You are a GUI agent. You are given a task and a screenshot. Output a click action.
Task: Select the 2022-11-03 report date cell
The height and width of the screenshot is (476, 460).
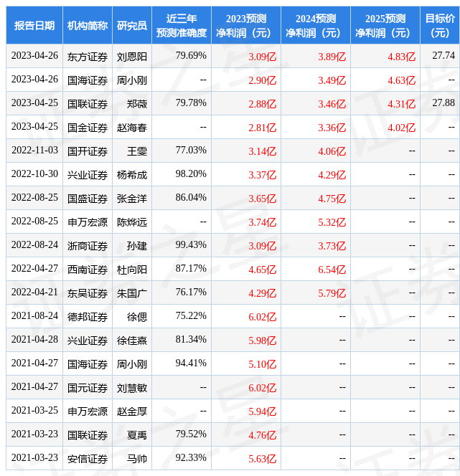pyautogui.click(x=34, y=151)
